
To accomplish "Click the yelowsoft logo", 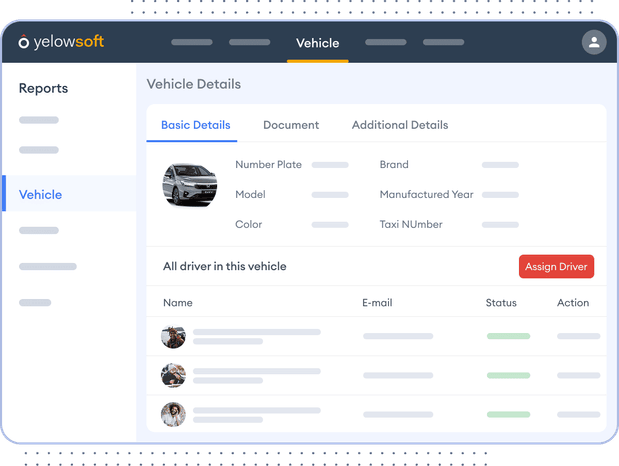I will [61, 42].
